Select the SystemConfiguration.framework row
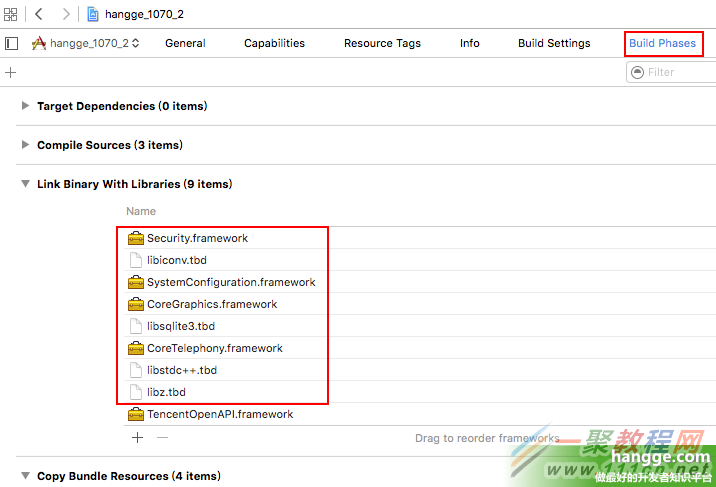 tap(420, 282)
